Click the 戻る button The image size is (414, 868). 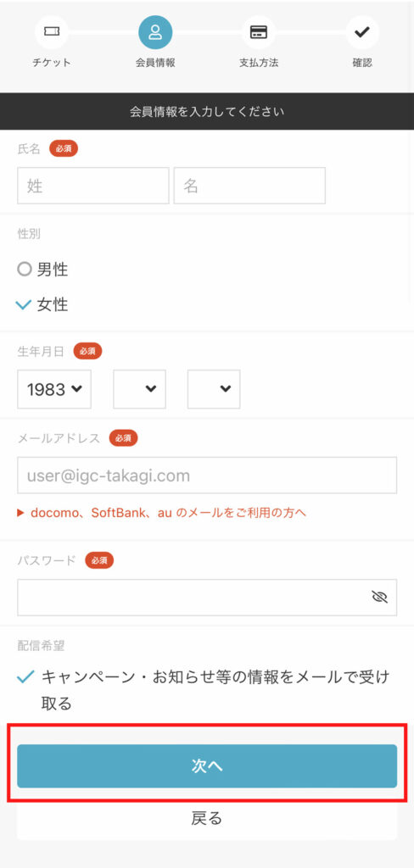point(207,818)
